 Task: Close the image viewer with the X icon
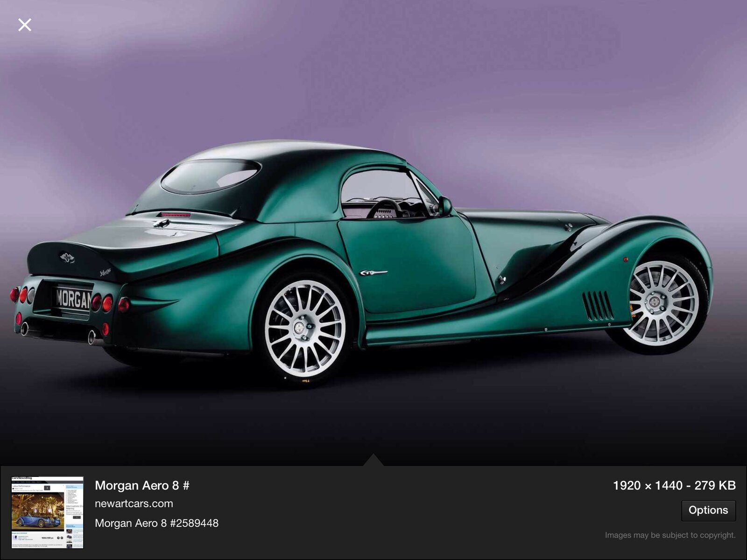(25, 25)
